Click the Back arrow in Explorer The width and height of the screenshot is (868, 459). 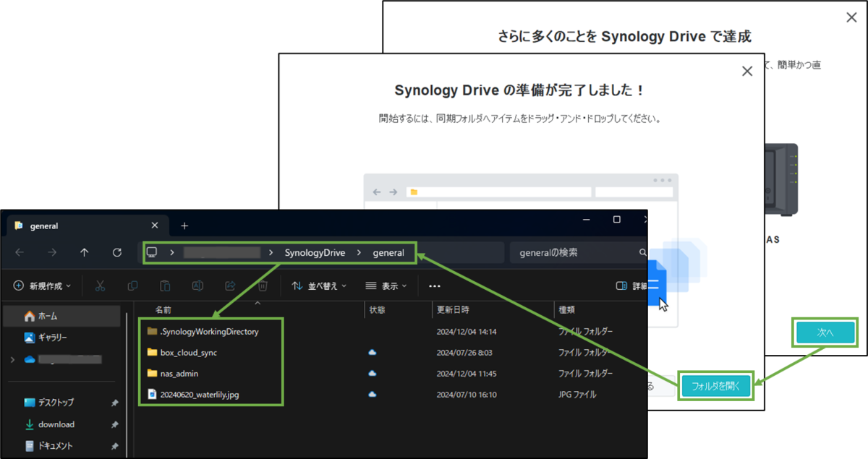point(20,252)
